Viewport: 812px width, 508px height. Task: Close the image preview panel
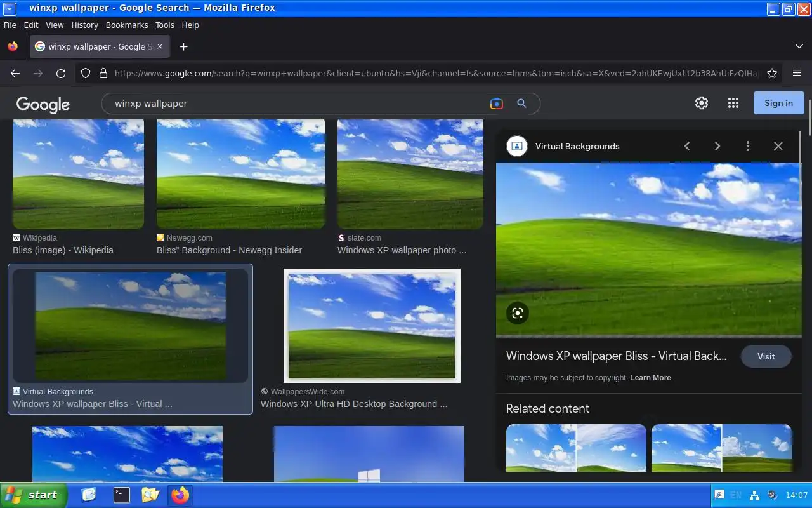tap(778, 146)
